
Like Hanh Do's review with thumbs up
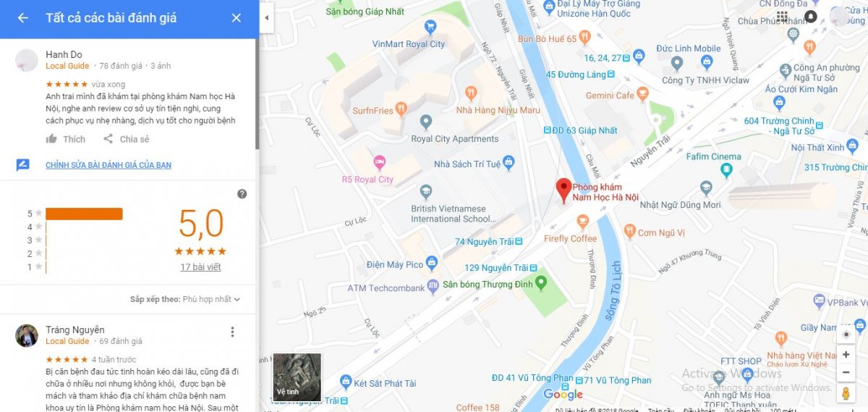65,139
